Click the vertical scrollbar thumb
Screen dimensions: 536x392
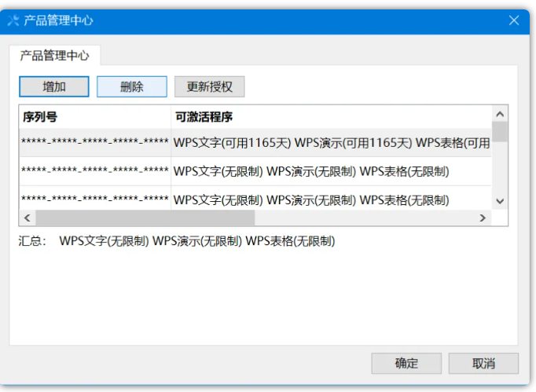click(500, 131)
